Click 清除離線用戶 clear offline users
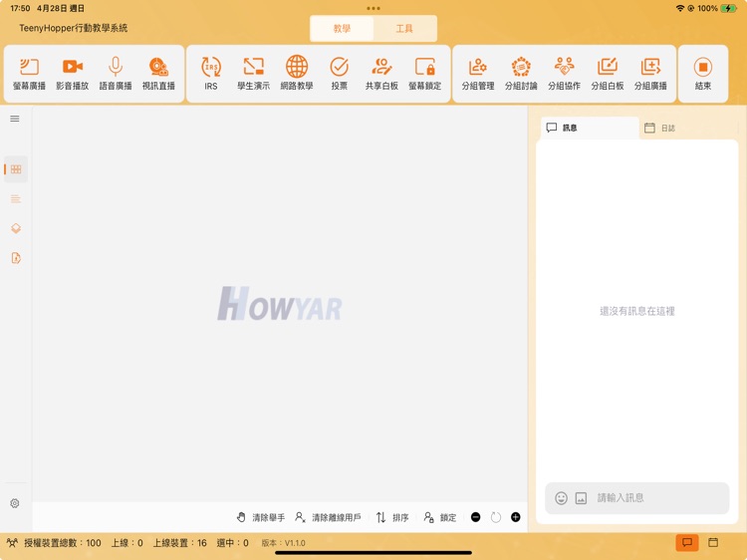 click(328, 517)
